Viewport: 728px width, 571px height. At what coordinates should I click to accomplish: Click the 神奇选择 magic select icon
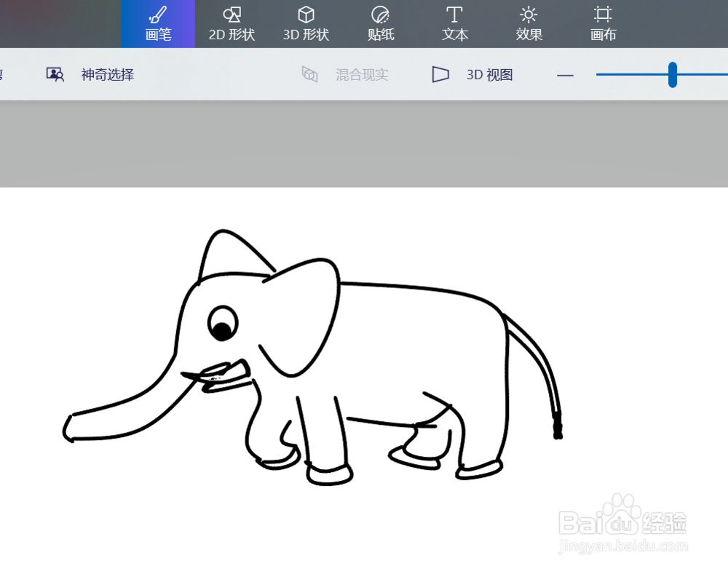click(x=55, y=74)
